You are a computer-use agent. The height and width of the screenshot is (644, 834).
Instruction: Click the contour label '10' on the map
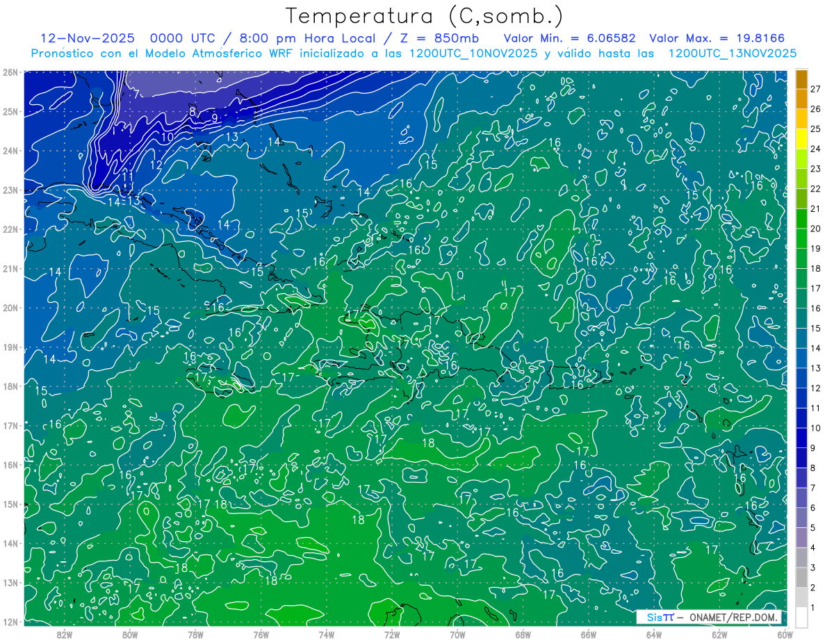pyautogui.click(x=167, y=138)
